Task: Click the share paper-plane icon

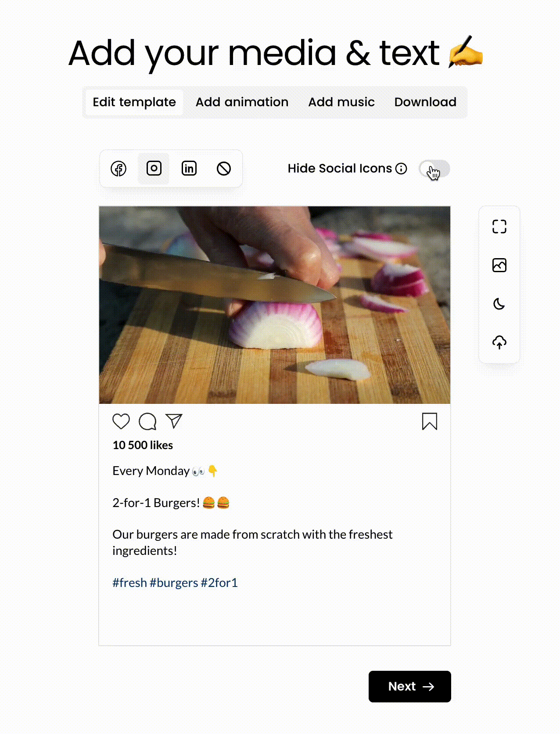Action: (174, 421)
